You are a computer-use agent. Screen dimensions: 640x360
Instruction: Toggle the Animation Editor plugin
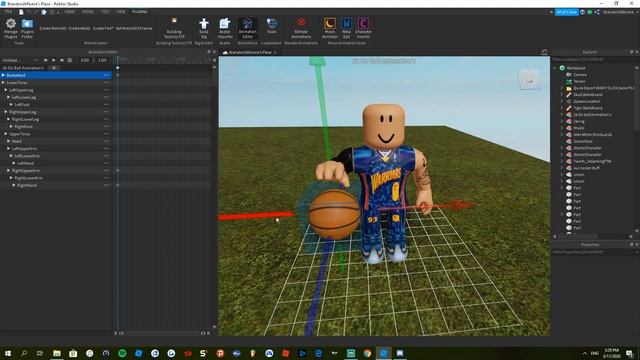tap(247, 28)
